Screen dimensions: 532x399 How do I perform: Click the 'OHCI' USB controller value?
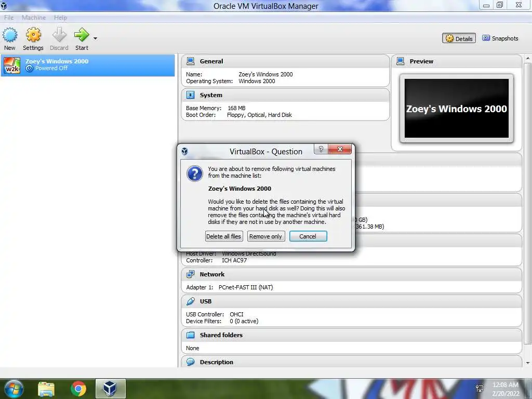236,314
